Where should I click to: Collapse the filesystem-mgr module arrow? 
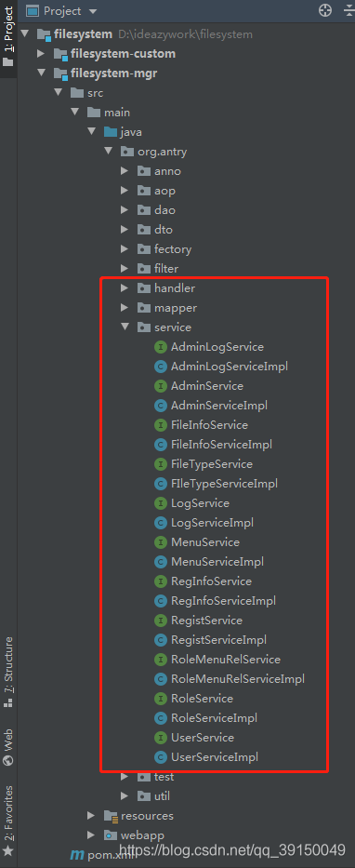41,73
